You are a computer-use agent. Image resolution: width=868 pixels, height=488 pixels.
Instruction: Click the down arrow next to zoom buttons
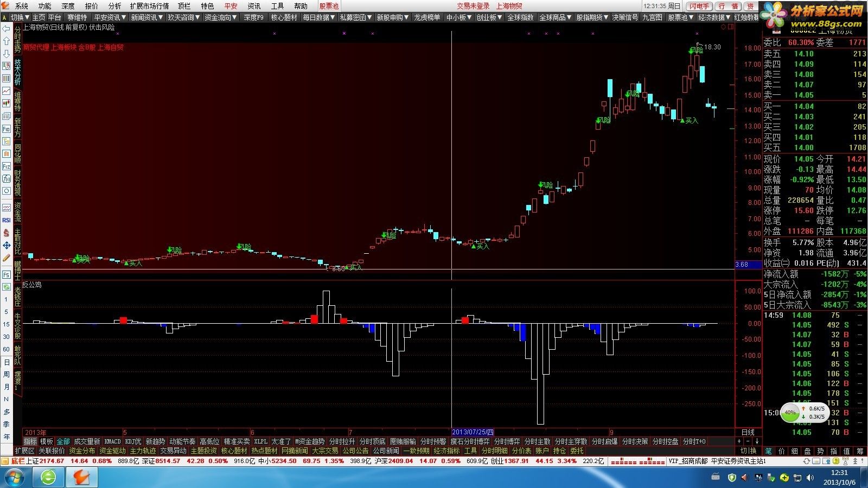pos(757,441)
